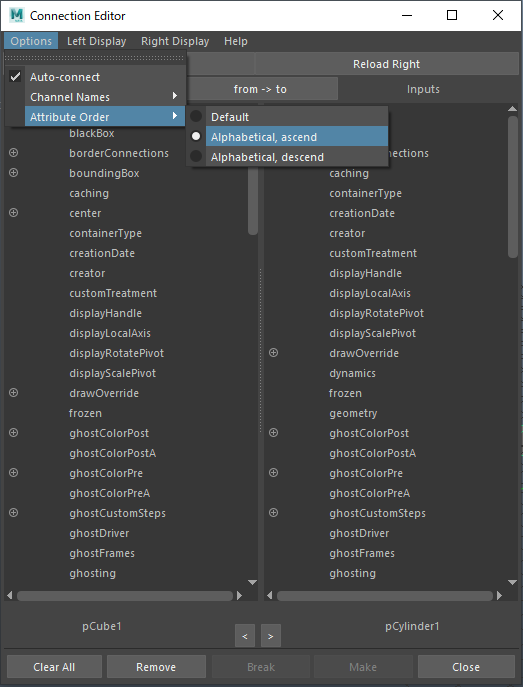Select frozen in left list
523x687 pixels.
(x=85, y=413)
